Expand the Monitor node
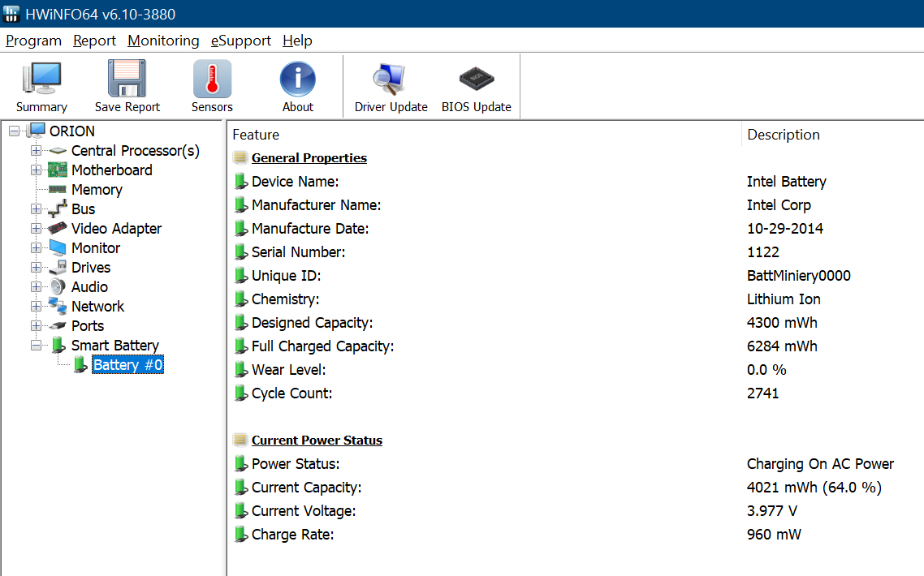Screen dimensions: 924x576 coord(36,248)
